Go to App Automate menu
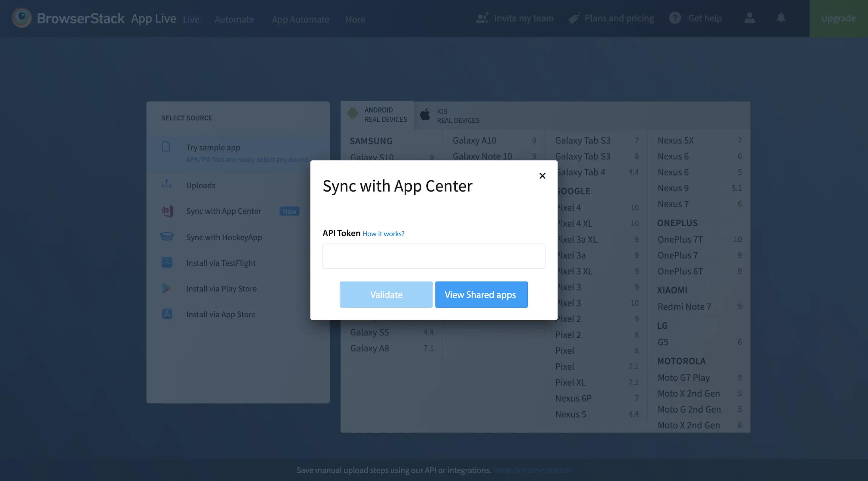The height and width of the screenshot is (481, 868). [300, 20]
